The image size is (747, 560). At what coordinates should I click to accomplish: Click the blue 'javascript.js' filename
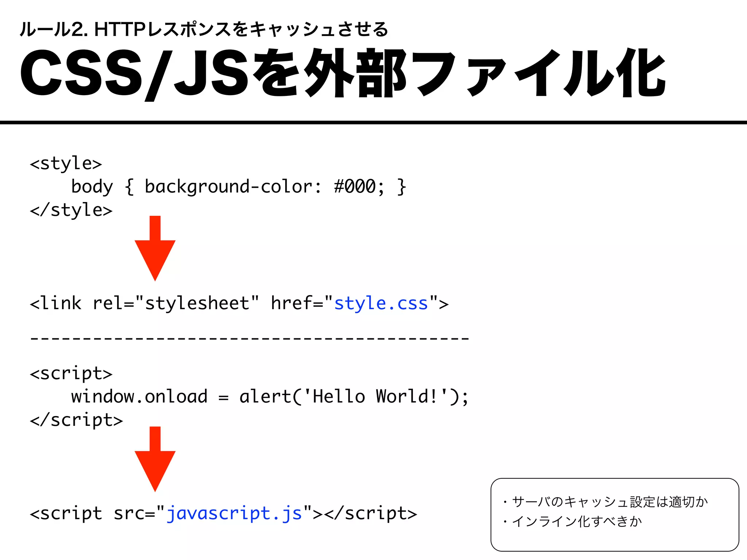click(234, 514)
